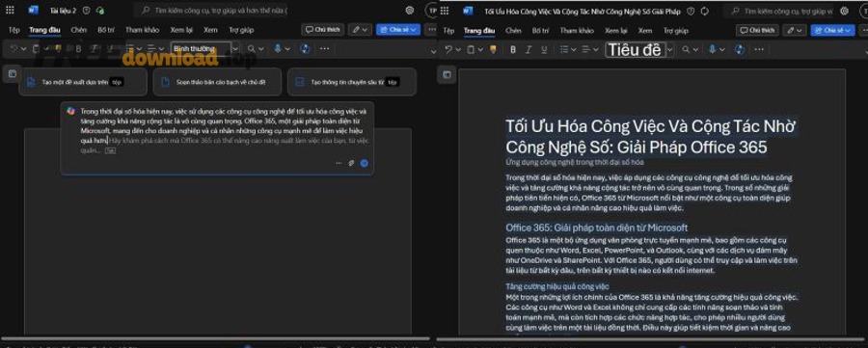Open Copilot icon in left window toolbar
This screenshot has width=868, height=348.
pos(305,49)
